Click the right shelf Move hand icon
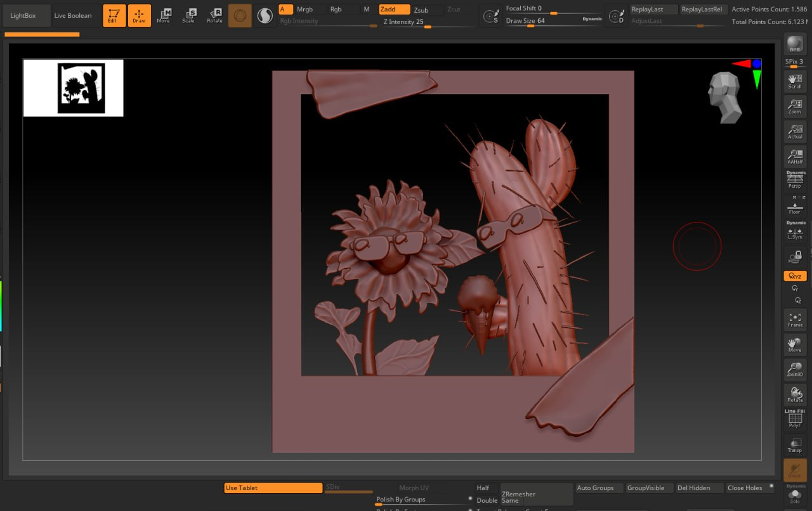812x511 pixels. click(x=795, y=345)
